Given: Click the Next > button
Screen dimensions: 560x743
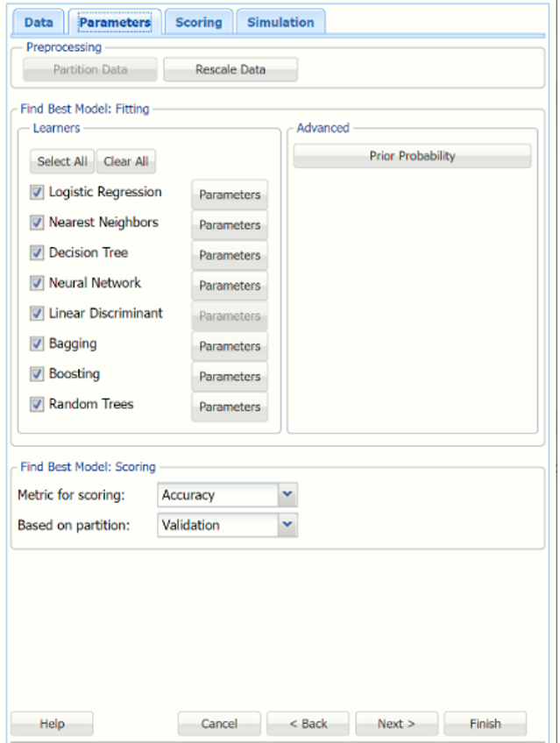Looking at the screenshot, I should click(396, 724).
